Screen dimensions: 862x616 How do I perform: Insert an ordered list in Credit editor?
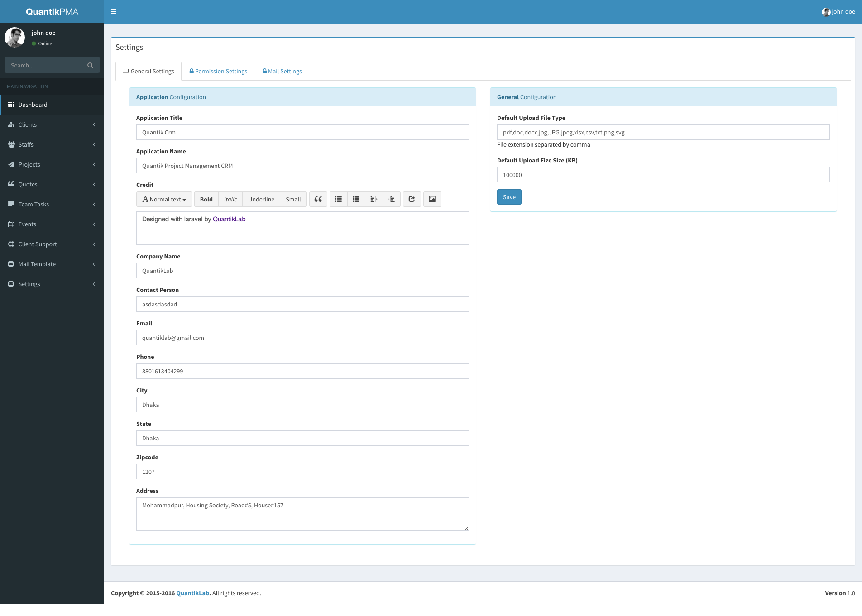[x=356, y=199]
